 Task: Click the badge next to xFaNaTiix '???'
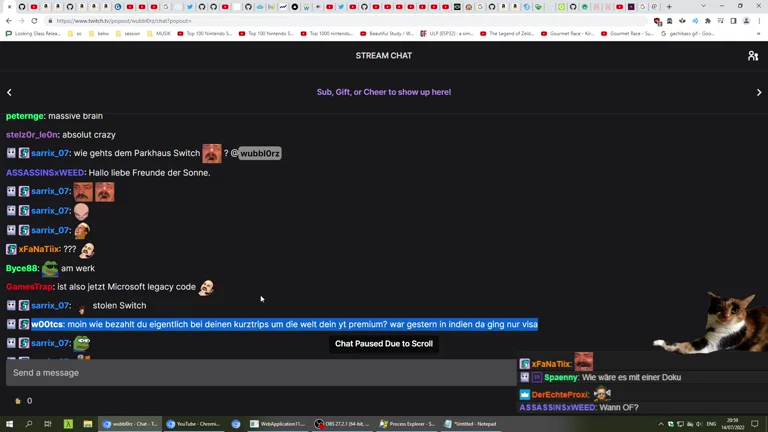[11, 249]
